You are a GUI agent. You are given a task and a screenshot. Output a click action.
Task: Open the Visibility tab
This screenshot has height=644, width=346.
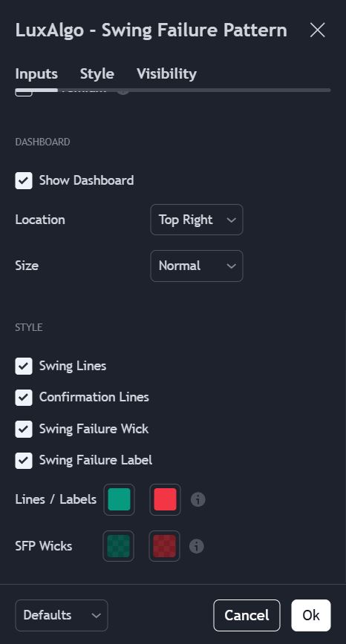166,74
